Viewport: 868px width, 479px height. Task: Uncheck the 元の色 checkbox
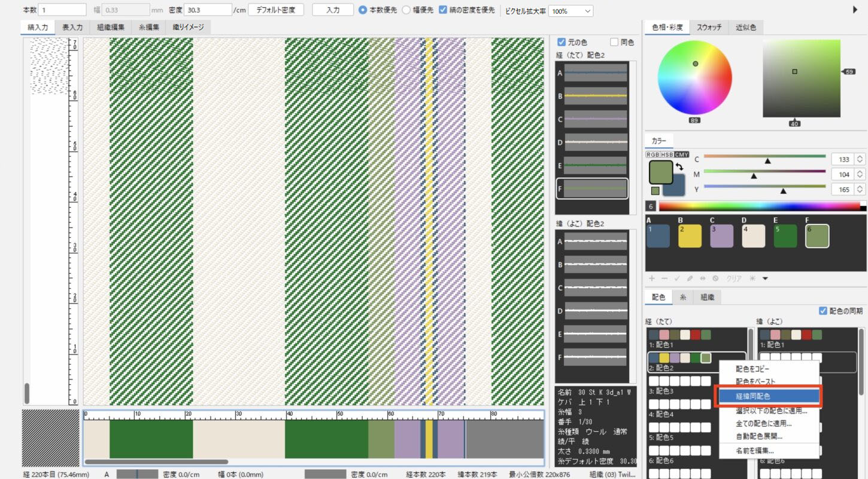coord(562,42)
